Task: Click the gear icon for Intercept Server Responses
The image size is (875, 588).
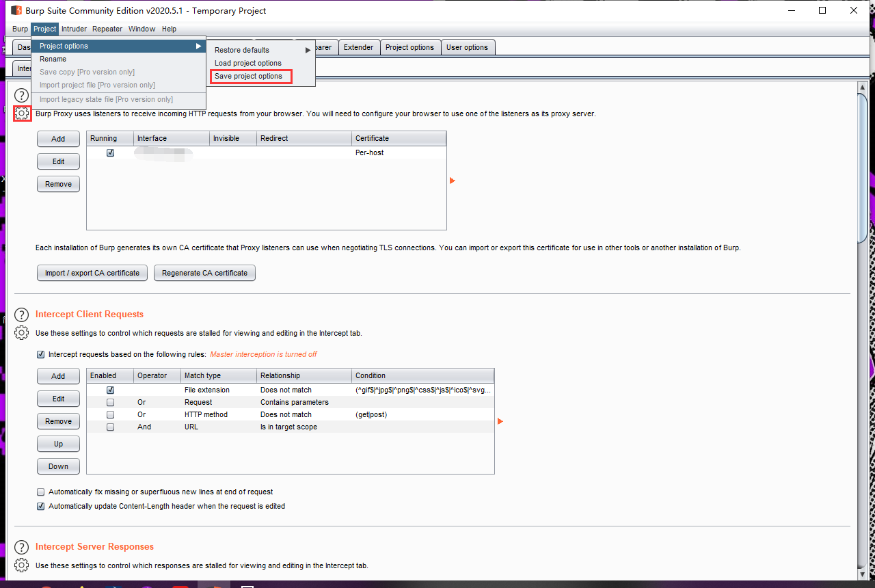Action: coord(22,565)
